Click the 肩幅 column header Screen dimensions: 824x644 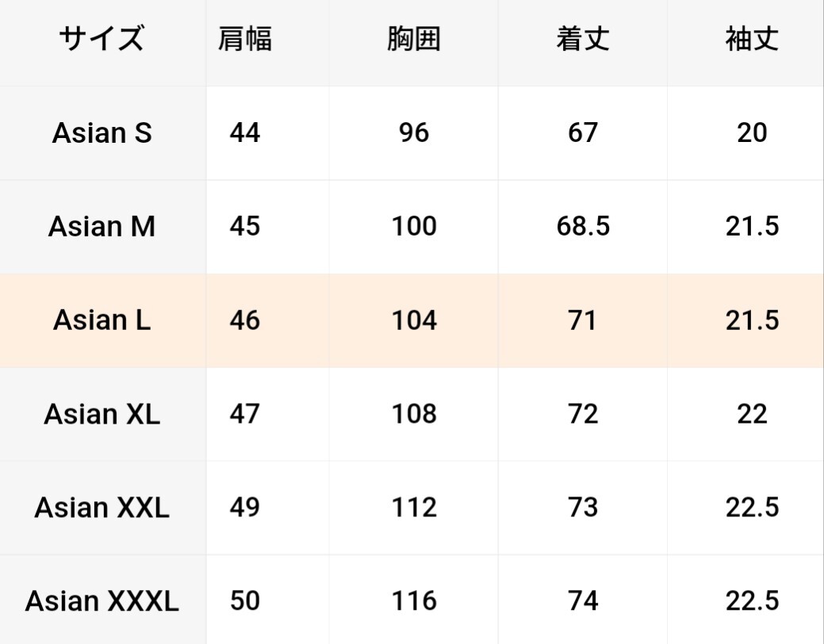(244, 39)
